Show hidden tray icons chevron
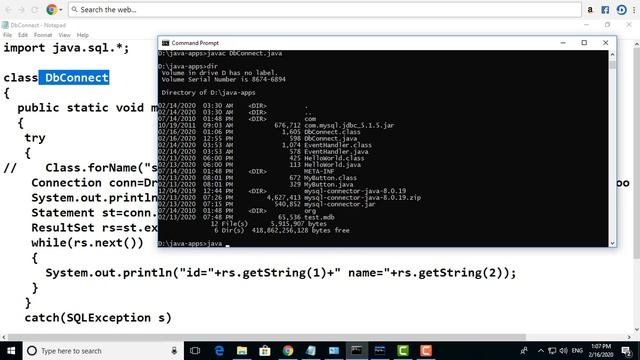 (540, 351)
